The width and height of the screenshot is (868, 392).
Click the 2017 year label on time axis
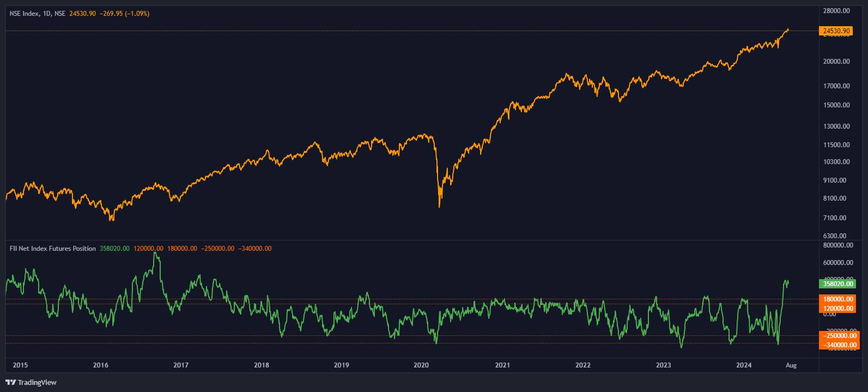tap(181, 365)
